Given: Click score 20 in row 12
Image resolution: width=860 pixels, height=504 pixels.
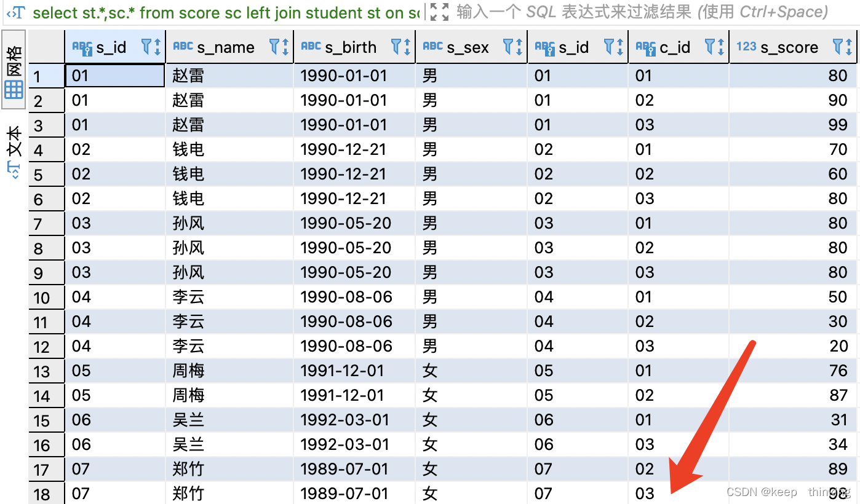Looking at the screenshot, I should pyautogui.click(x=794, y=346).
